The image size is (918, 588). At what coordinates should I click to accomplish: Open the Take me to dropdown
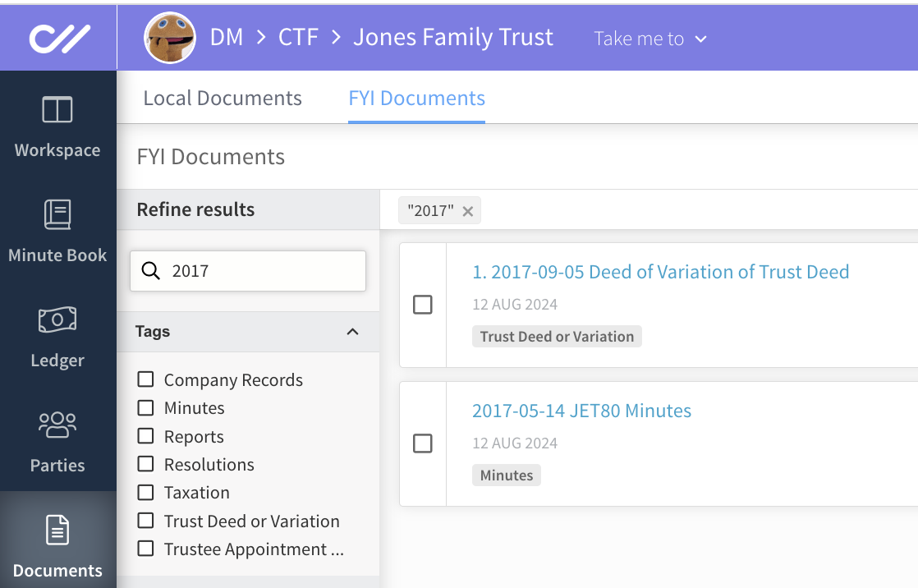pyautogui.click(x=650, y=38)
